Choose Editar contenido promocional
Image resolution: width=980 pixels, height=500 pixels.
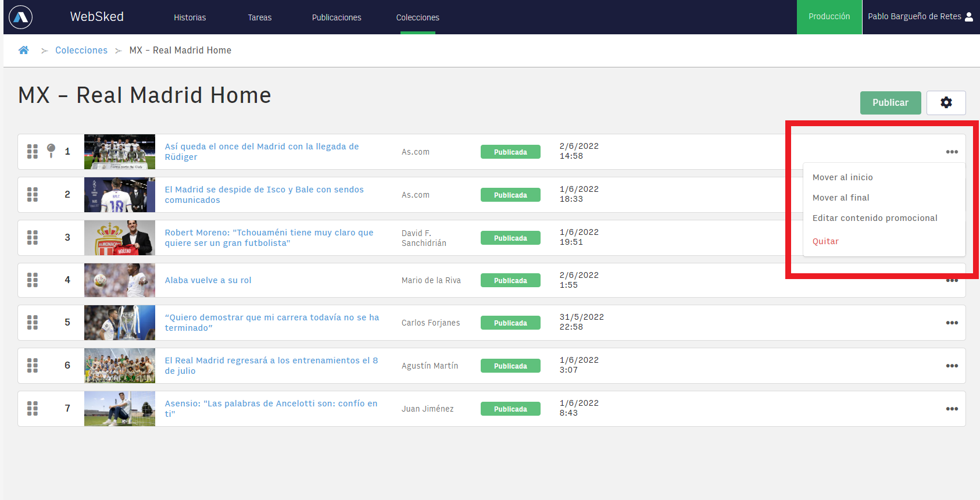875,218
